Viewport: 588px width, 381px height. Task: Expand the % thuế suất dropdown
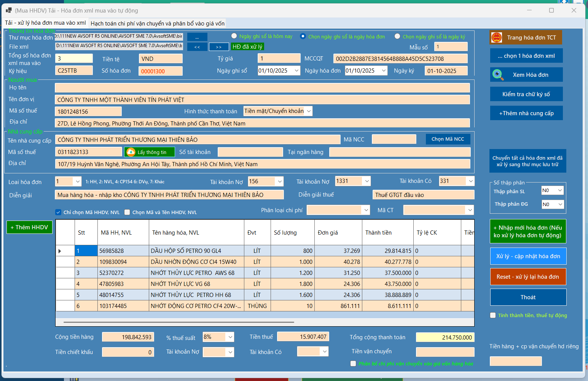tap(230, 337)
